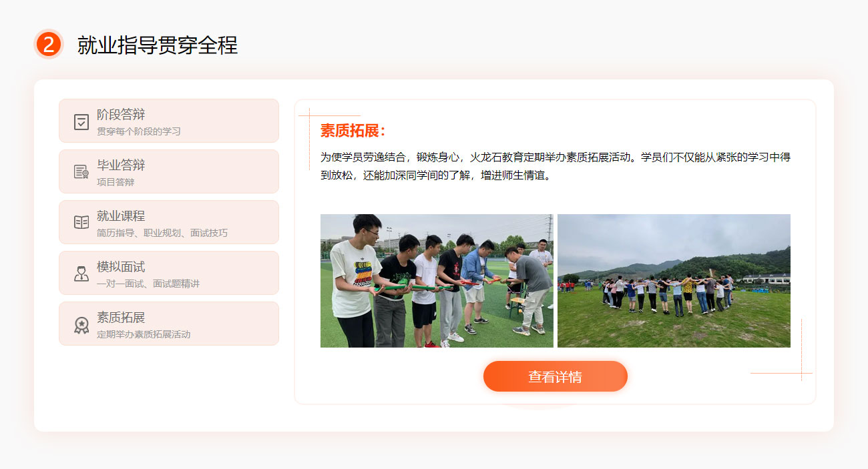Click the person icon beside 模拟面试

coord(81,274)
